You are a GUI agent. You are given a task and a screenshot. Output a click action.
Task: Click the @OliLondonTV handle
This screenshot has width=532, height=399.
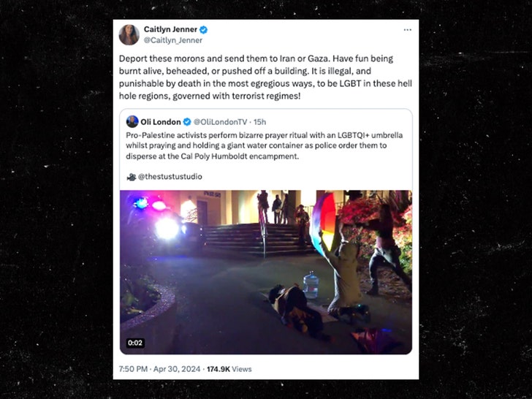tap(220, 122)
